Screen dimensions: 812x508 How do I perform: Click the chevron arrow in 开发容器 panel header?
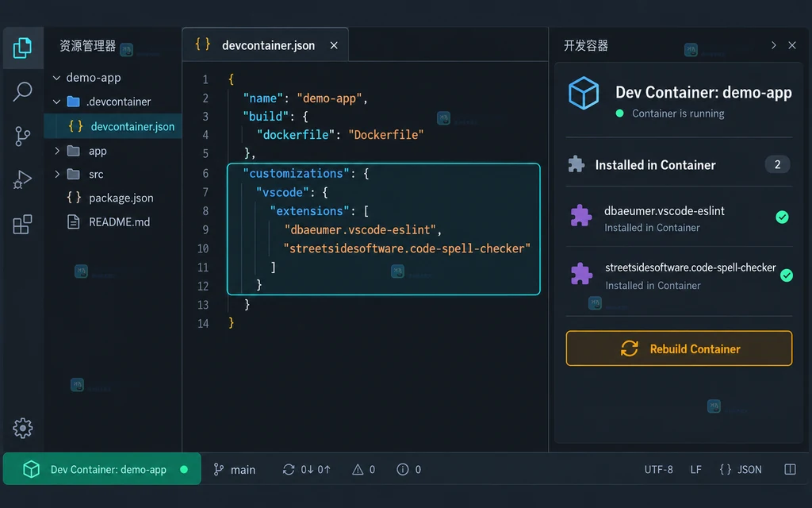point(774,45)
